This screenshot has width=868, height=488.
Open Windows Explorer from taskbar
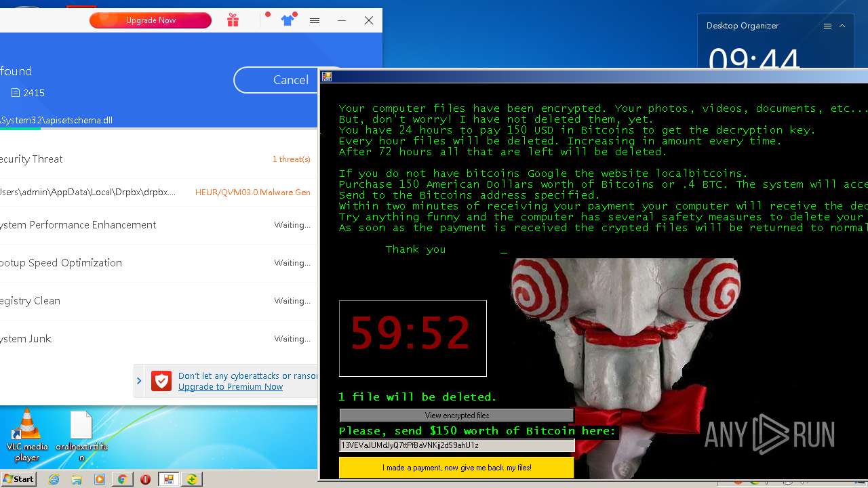[x=77, y=479]
